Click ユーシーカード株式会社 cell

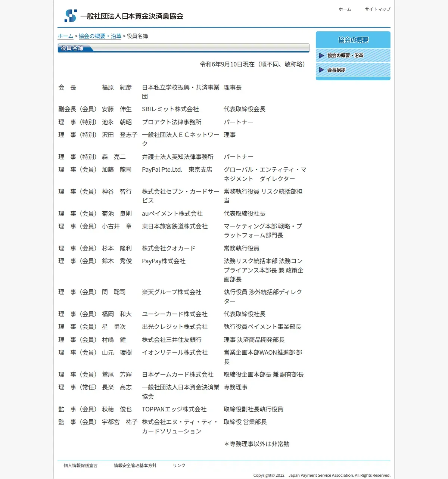175,314
